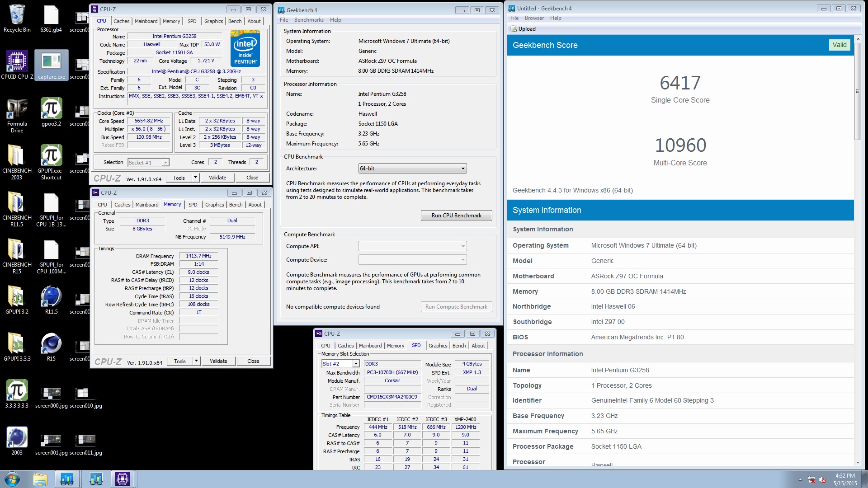This screenshot has height=488, width=868.
Task: Open the Compute API dropdown
Action: 412,246
